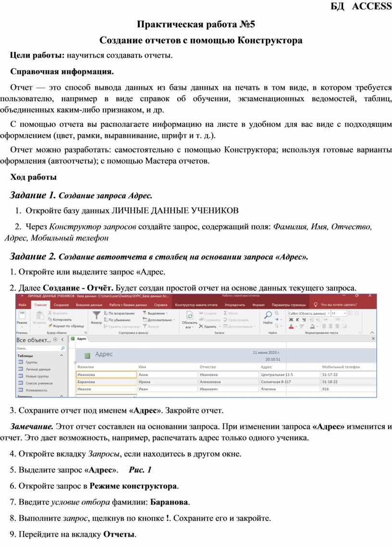The image size is (392, 546).
Task: Select the Центральная 11-5 address cell
Action: [x=290, y=375]
